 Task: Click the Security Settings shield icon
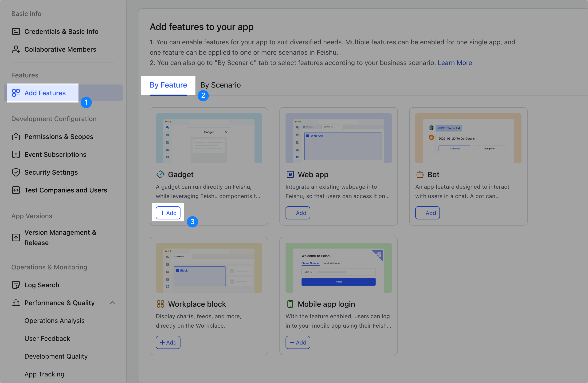(x=16, y=172)
